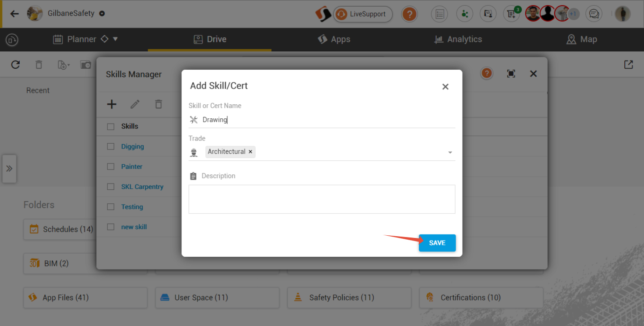Click the black silhouette user avatar

(x=548, y=14)
